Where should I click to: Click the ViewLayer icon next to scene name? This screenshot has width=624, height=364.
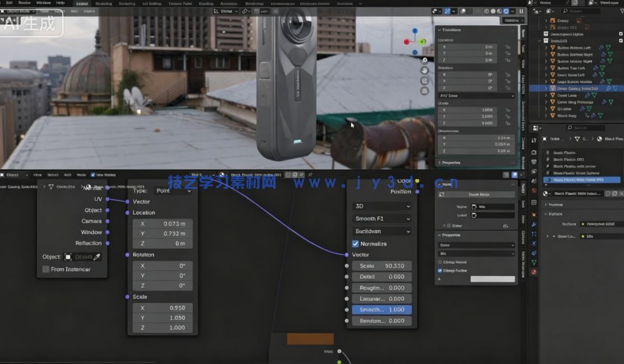(592, 3)
